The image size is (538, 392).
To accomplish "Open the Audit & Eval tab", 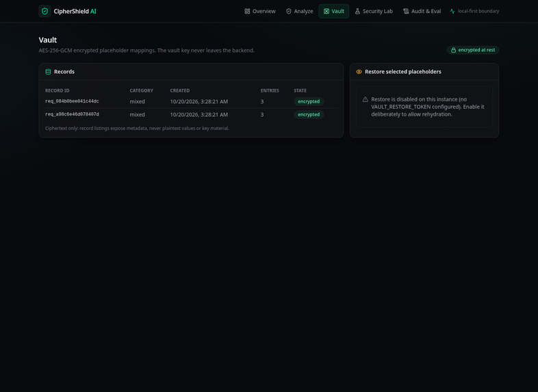I will tap(422, 12).
